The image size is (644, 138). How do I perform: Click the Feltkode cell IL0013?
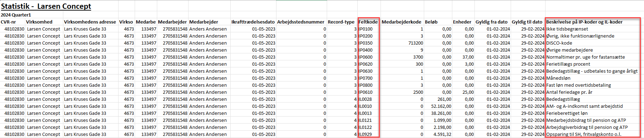(365, 113)
